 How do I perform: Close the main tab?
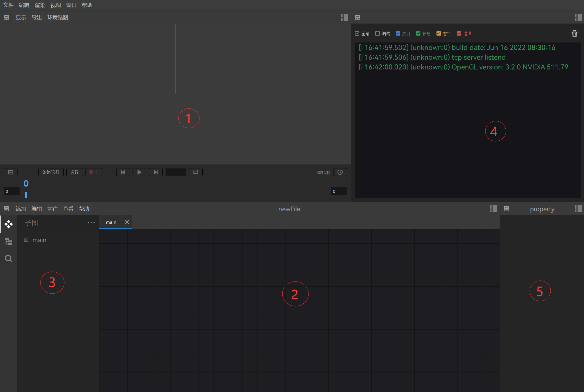[127, 222]
